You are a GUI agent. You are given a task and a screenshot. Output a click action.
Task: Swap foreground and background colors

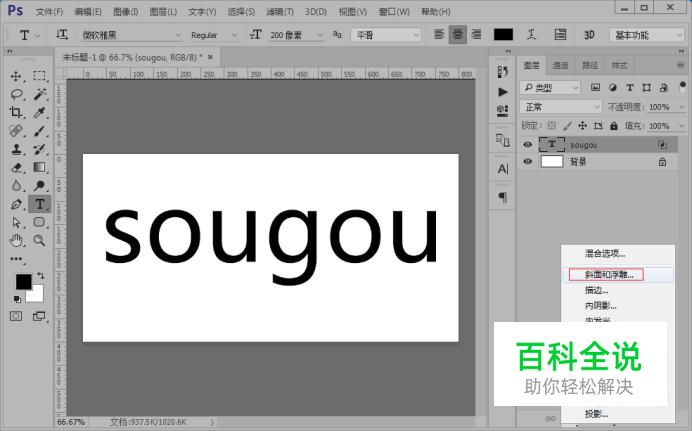click(x=41, y=275)
